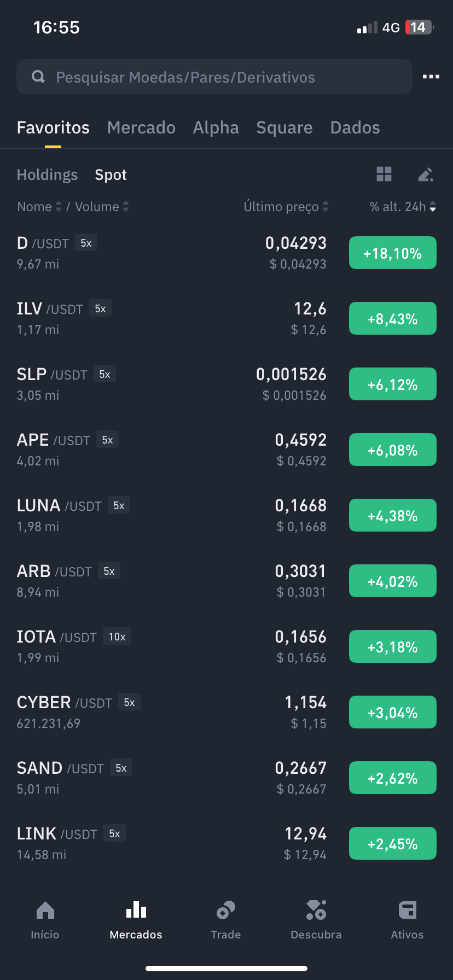Tap the edit favorites pencil icon
Viewport: 453px width, 980px height.
(425, 174)
